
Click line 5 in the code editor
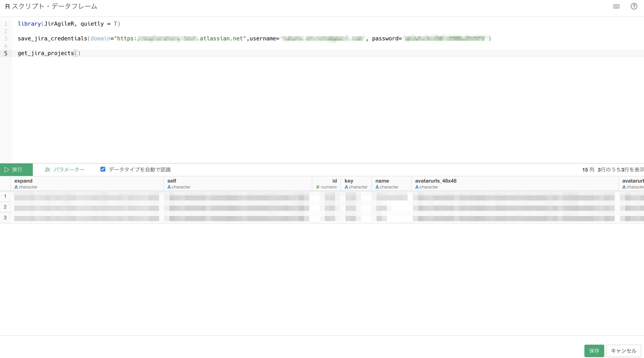pyautogui.click(x=49, y=53)
